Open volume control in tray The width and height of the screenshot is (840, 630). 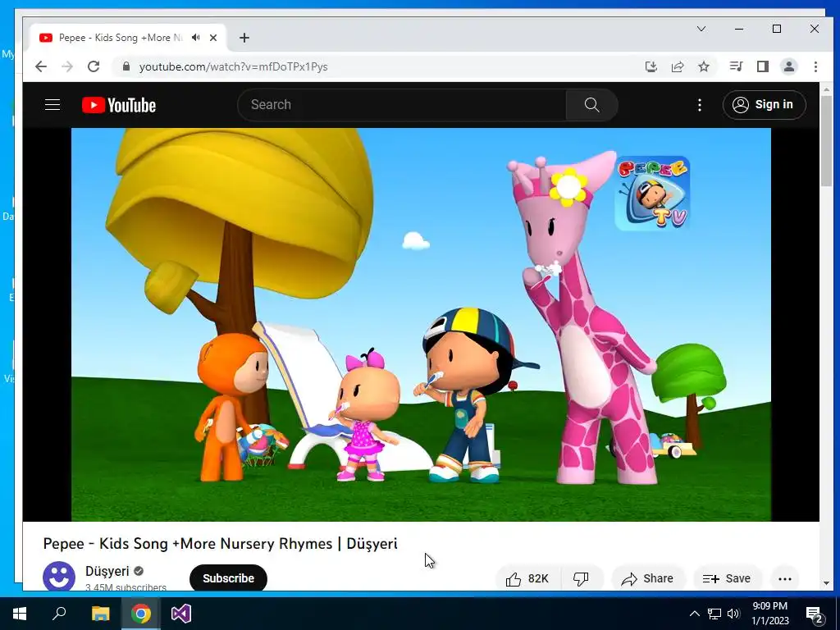click(x=733, y=614)
